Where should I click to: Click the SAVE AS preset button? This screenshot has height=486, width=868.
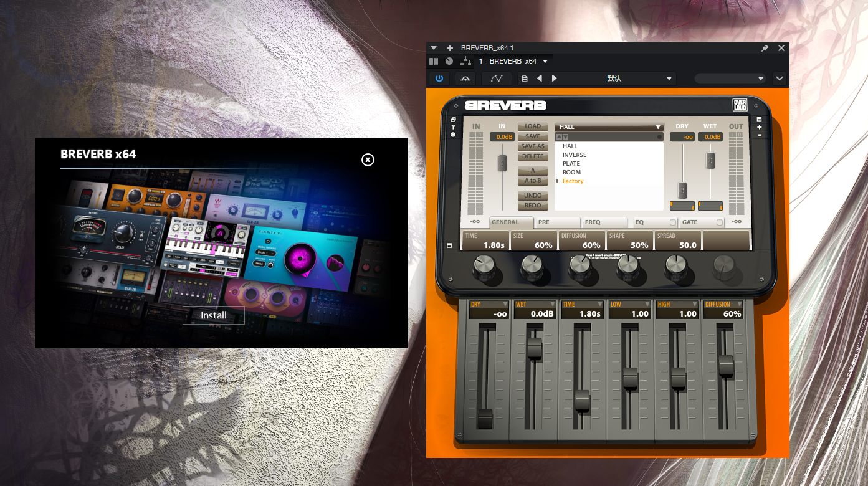pos(533,146)
